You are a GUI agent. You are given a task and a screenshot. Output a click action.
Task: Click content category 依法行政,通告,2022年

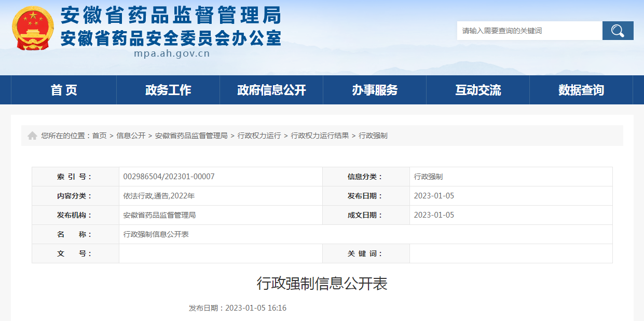click(159, 196)
